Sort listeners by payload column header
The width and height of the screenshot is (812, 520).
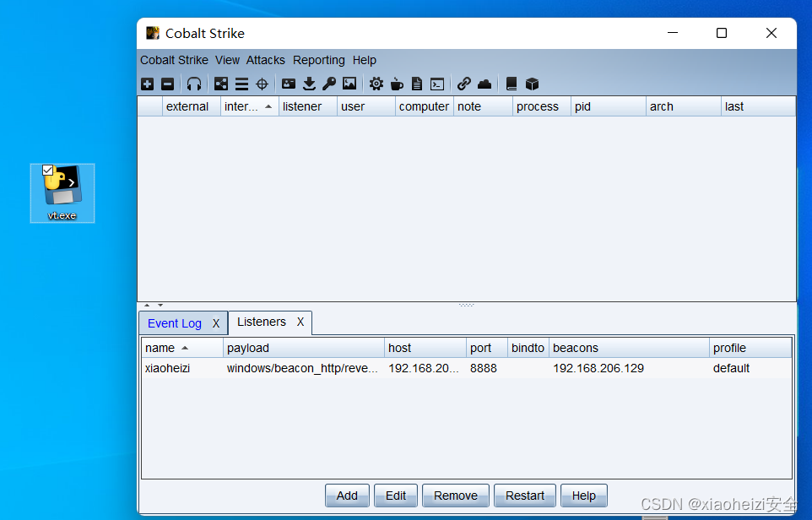304,348
